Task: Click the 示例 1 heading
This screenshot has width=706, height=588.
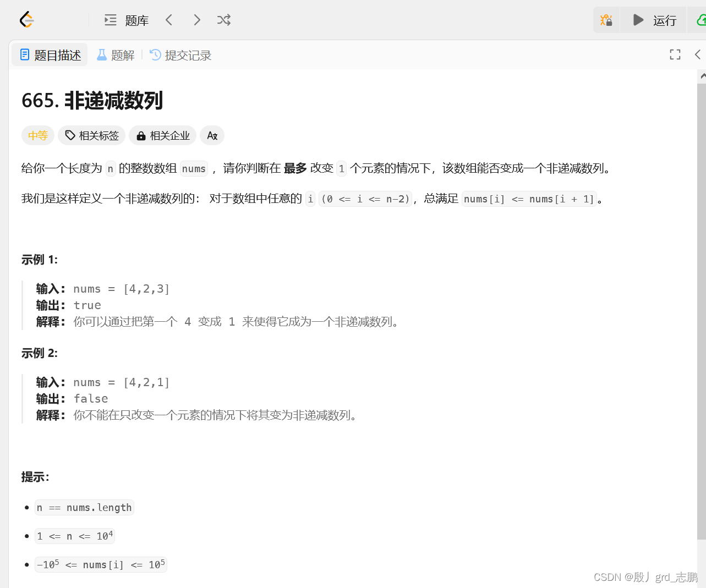Action: click(x=40, y=260)
